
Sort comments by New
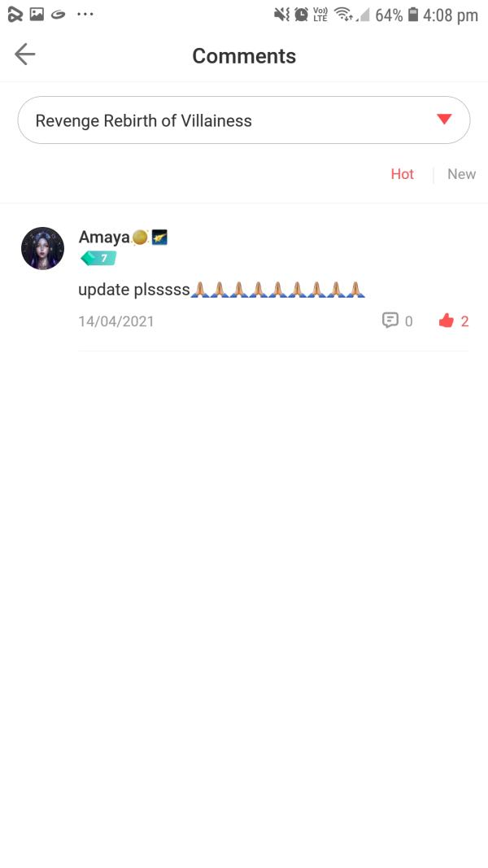(x=461, y=174)
